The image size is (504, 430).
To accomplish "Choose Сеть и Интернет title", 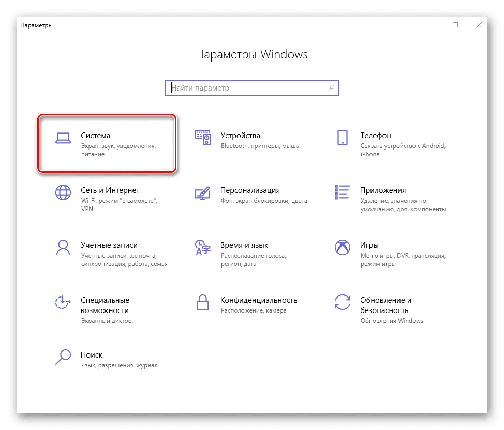I will pos(110,190).
